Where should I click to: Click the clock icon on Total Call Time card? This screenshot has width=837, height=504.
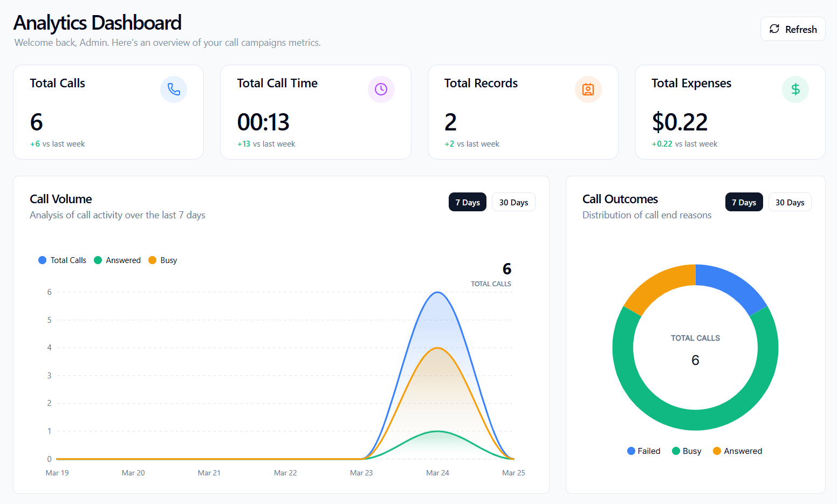tap(381, 89)
